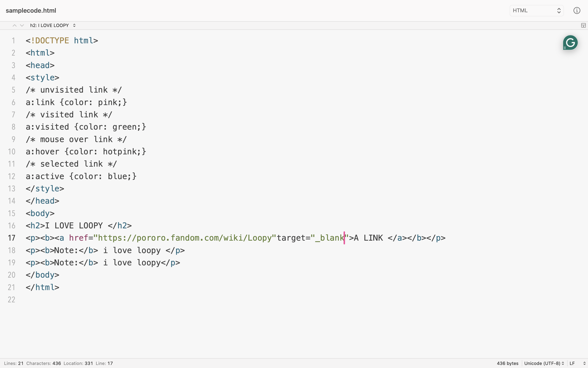588x368 pixels.
Task: Click the '/* visited link */' comment
Action: click(69, 114)
